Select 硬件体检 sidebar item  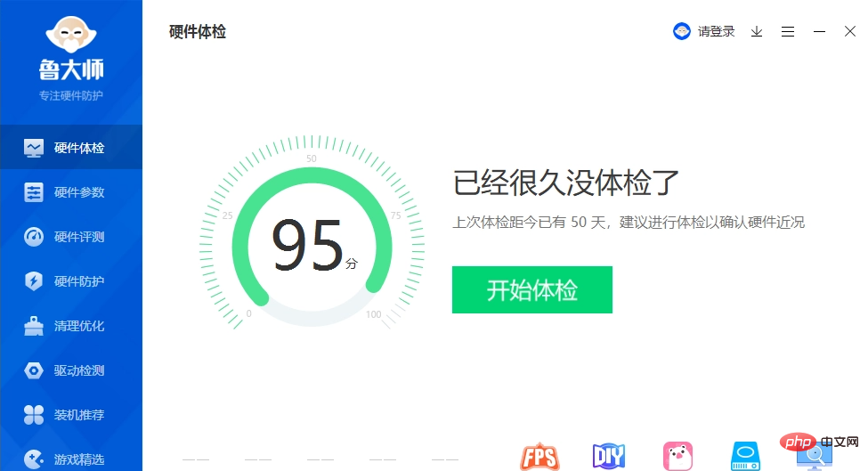[71, 147]
